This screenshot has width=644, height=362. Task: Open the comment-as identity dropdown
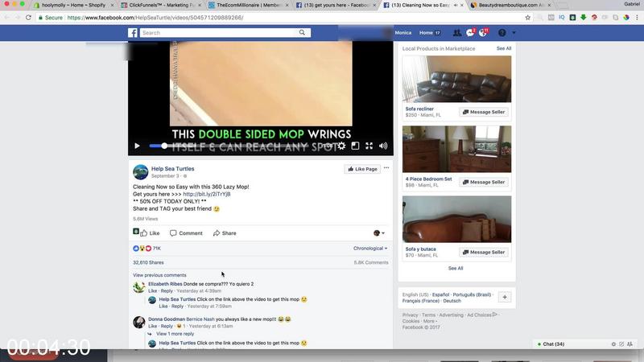tap(379, 233)
